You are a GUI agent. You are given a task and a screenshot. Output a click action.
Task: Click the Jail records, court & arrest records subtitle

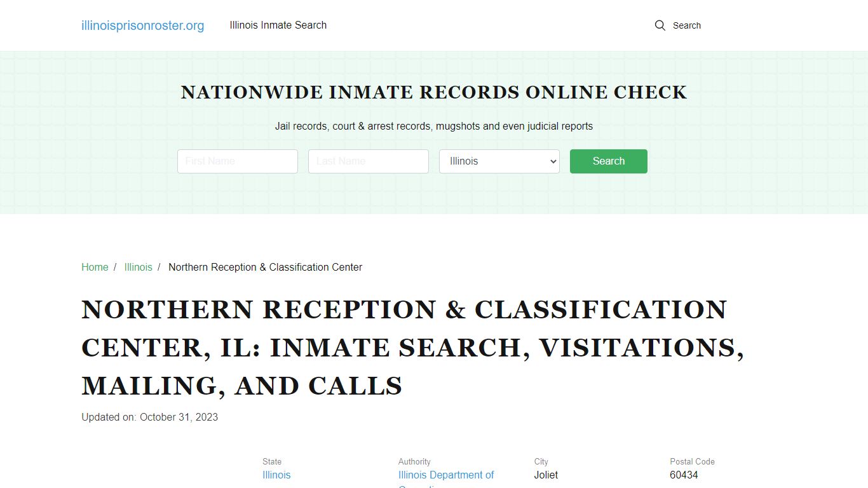(434, 126)
